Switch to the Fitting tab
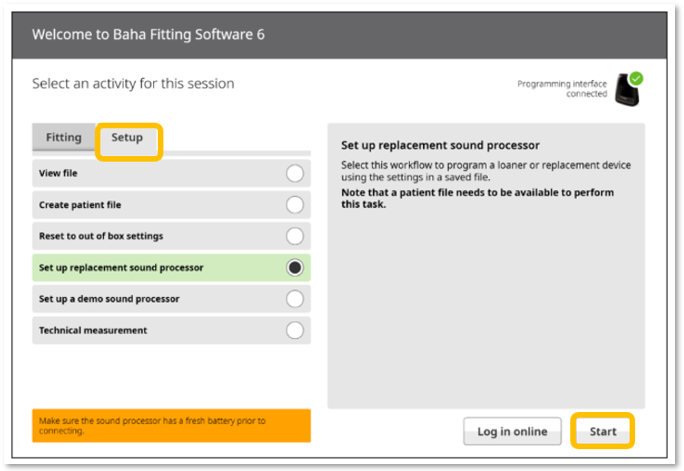 click(64, 137)
